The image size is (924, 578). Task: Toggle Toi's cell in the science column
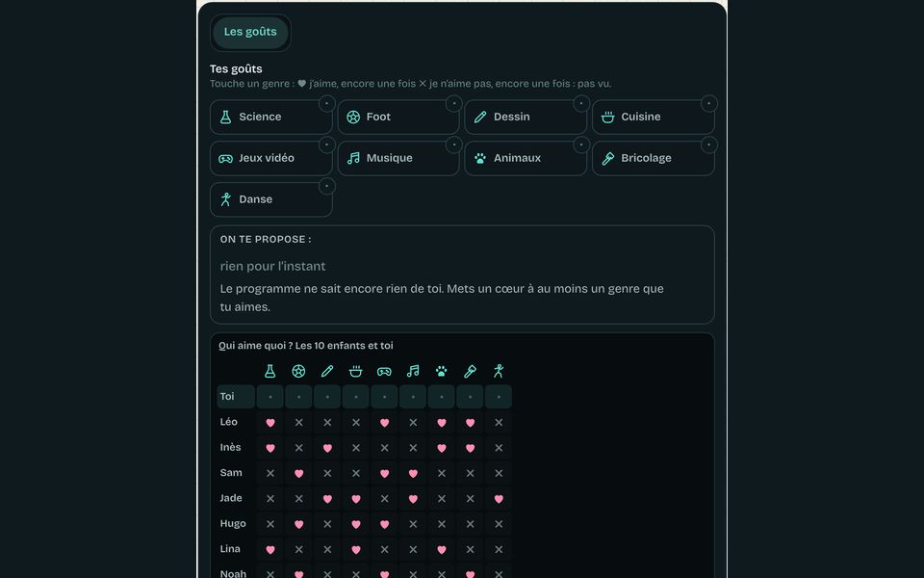point(270,397)
